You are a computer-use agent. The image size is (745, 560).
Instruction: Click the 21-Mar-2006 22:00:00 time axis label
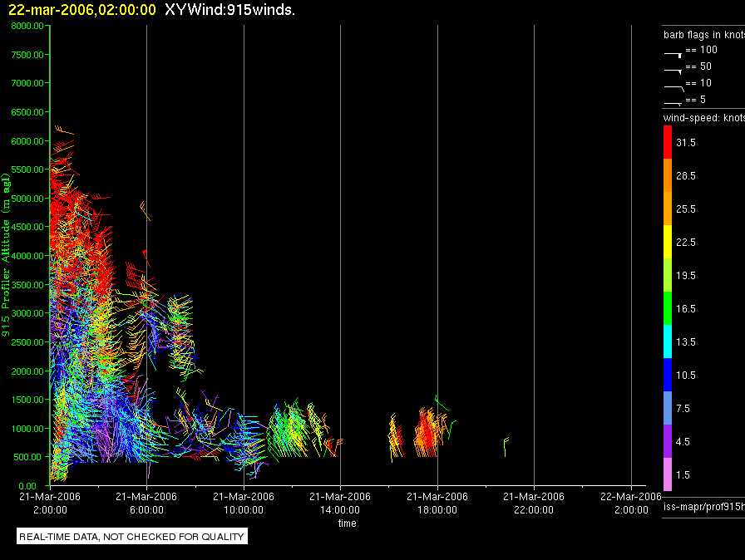534,503
